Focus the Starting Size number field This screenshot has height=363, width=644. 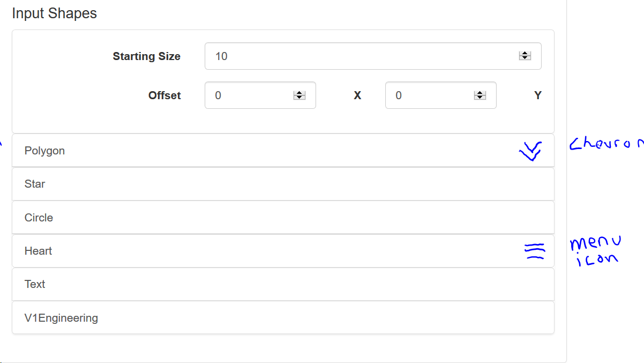pos(359,56)
